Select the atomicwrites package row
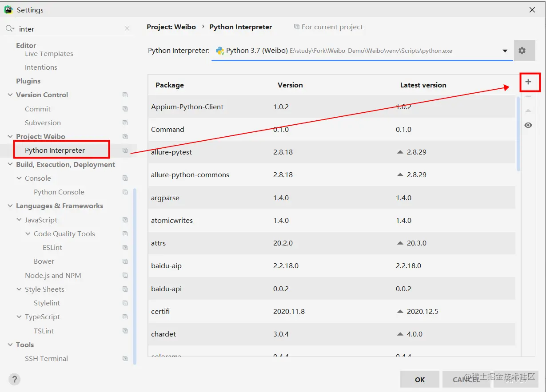 coord(332,220)
